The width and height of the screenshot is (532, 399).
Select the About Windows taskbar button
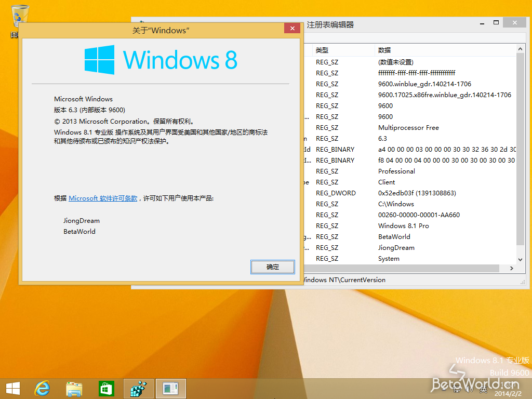171,388
